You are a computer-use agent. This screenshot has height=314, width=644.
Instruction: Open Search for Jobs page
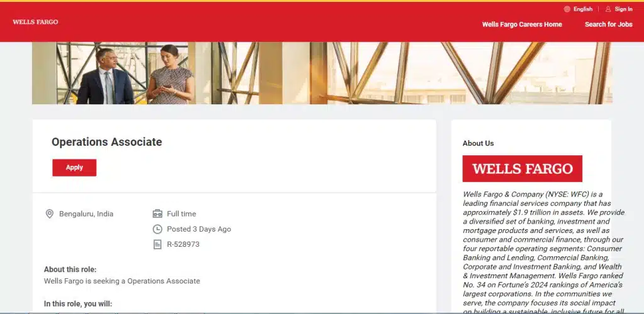609,24
